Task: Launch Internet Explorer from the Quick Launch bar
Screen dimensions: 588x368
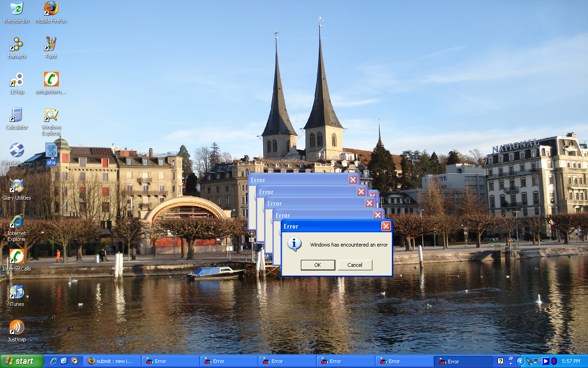Action: [54, 361]
